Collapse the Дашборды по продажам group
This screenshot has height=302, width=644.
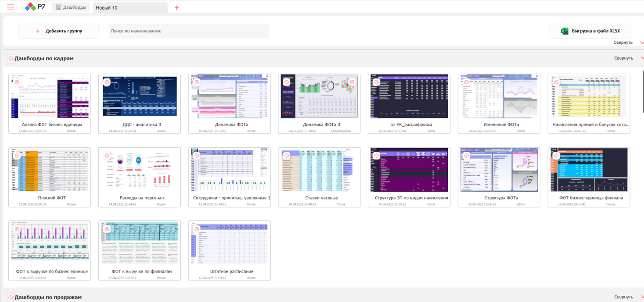tap(629, 297)
